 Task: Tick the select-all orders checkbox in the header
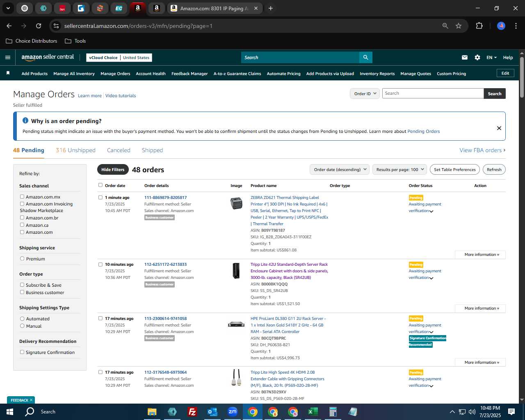point(100,185)
